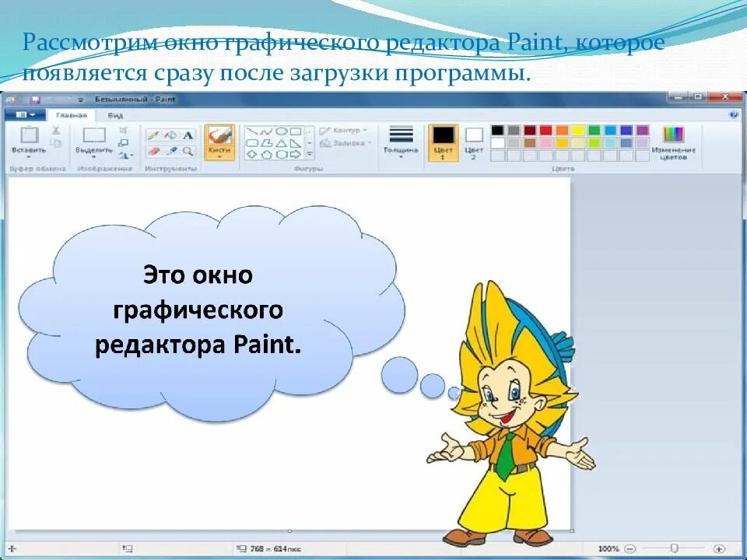Choose the black color swatch

(x=497, y=131)
